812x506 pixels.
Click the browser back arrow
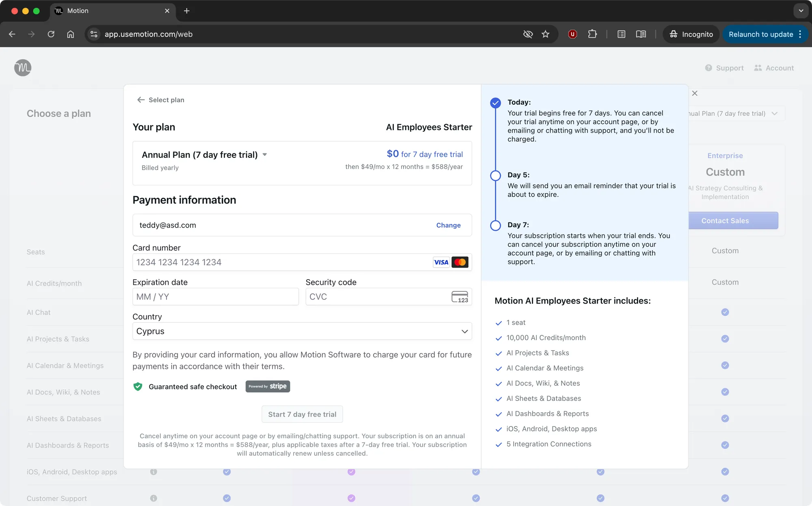coord(12,34)
